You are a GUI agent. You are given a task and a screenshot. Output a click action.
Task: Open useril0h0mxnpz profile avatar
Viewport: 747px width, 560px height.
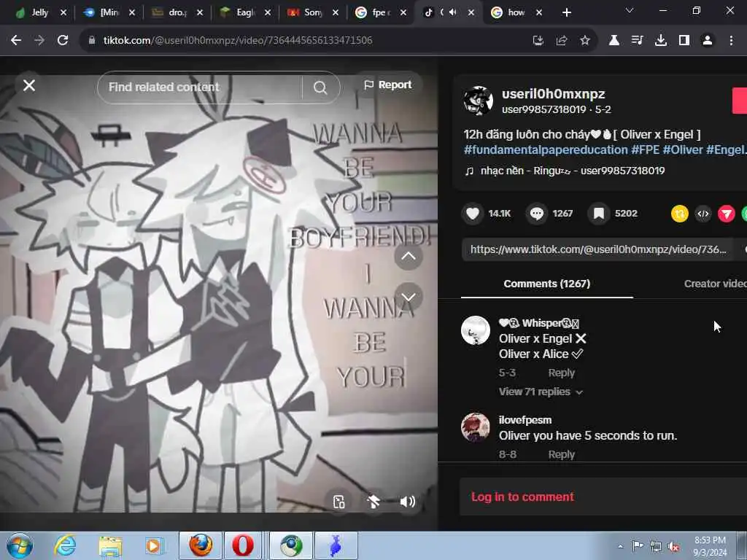(478, 101)
